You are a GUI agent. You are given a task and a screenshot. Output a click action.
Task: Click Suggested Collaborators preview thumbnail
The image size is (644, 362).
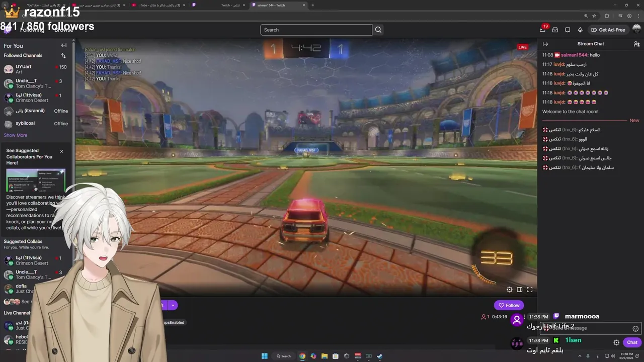pyautogui.click(x=36, y=180)
